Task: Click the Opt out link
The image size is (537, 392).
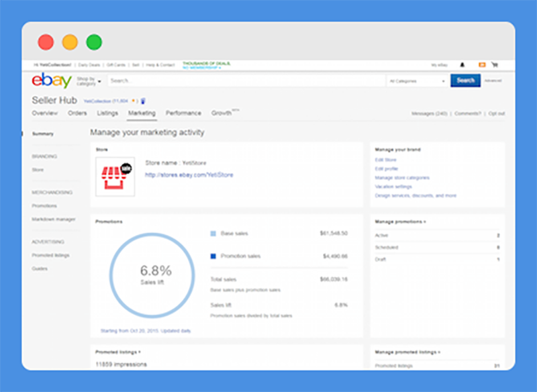Action: (x=497, y=113)
